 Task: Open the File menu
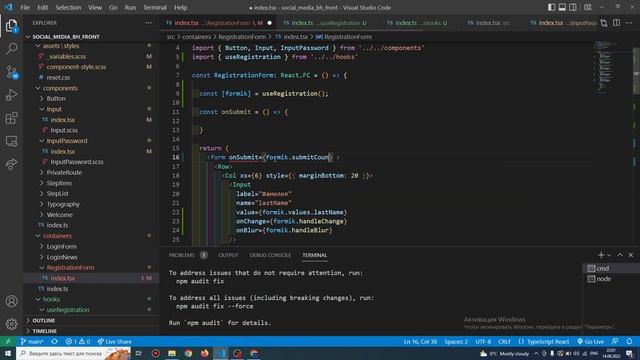coord(25,7)
